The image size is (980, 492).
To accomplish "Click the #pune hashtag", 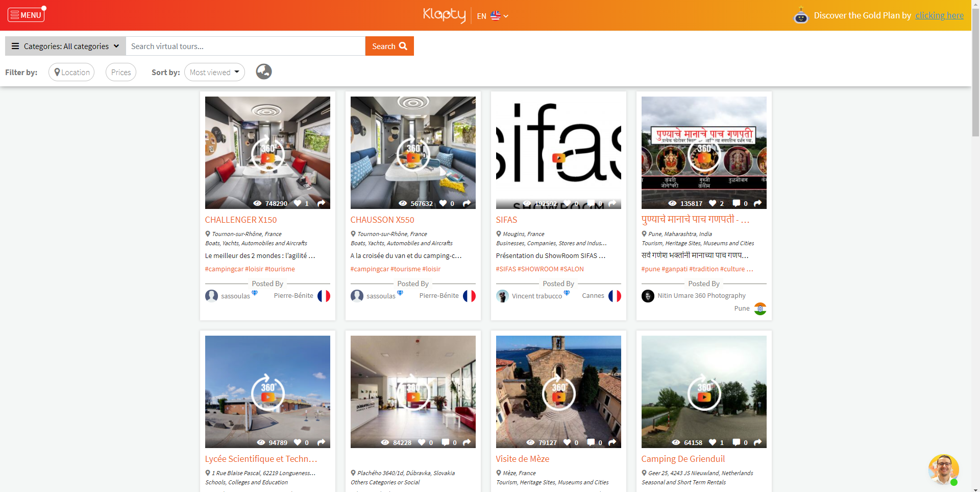I will tap(651, 269).
